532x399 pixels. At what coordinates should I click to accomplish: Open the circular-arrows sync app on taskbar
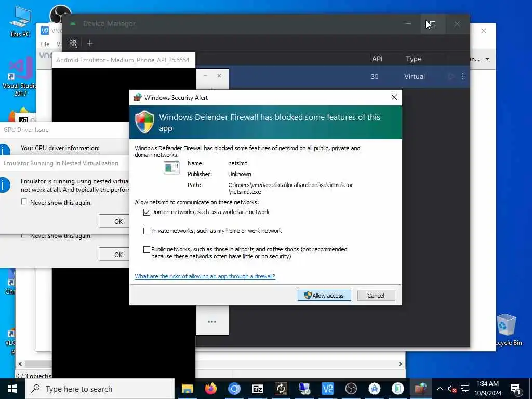coord(281,389)
